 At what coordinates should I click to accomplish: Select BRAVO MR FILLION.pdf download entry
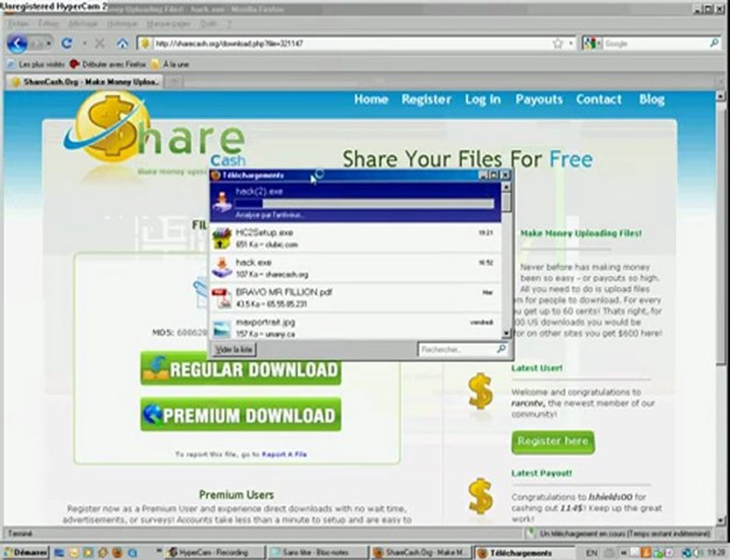356,298
